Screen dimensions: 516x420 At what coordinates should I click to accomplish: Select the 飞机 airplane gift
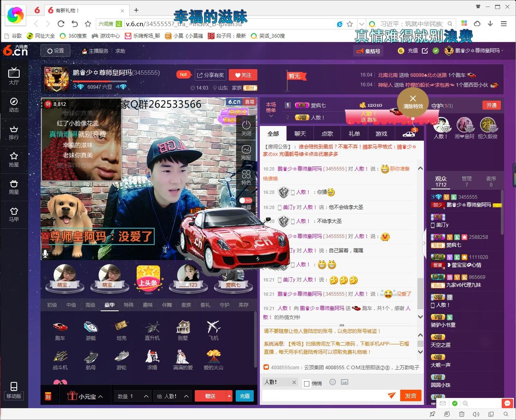click(x=214, y=330)
